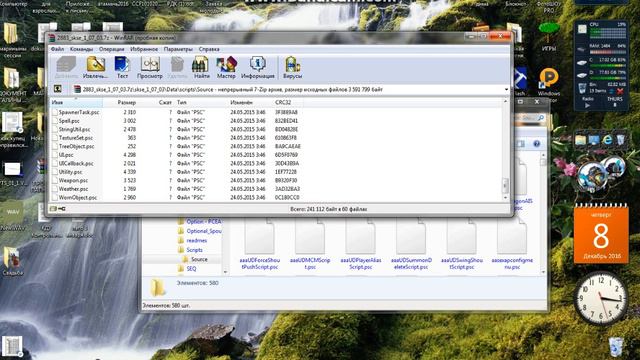Select TreeObject.psc in the file list

pos(76,146)
